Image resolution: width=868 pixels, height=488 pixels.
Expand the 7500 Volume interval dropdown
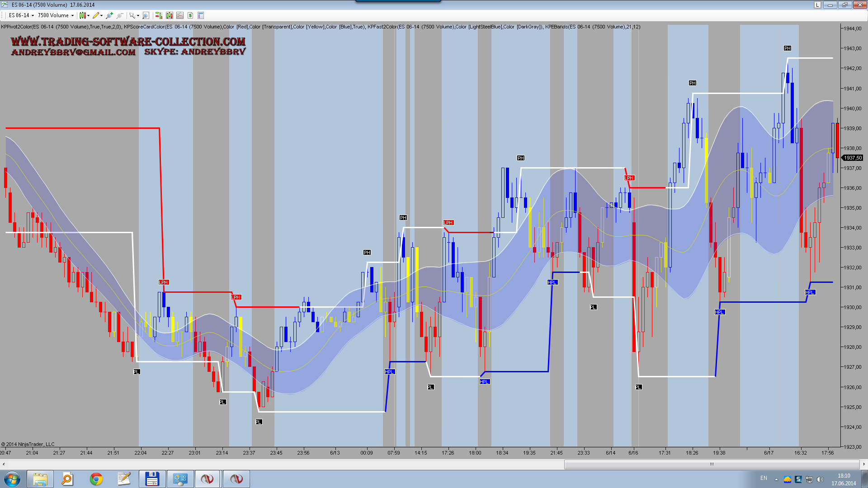72,15
